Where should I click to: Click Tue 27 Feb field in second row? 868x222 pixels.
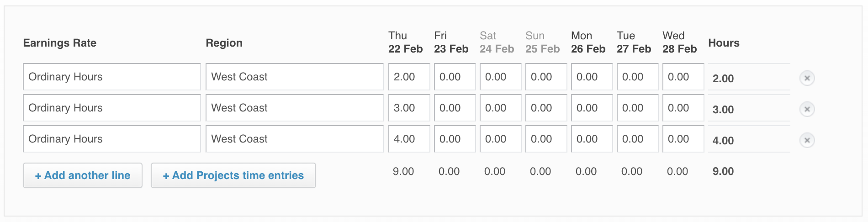point(637,108)
